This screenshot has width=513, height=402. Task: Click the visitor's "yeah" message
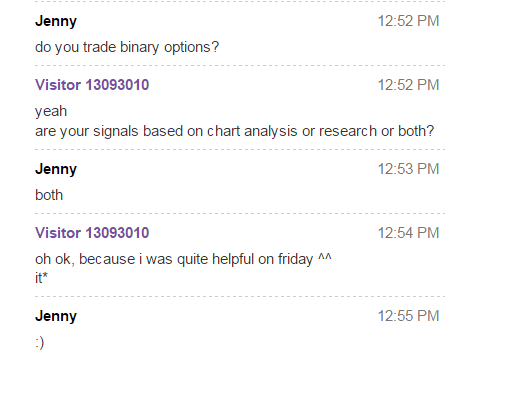[x=51, y=112]
